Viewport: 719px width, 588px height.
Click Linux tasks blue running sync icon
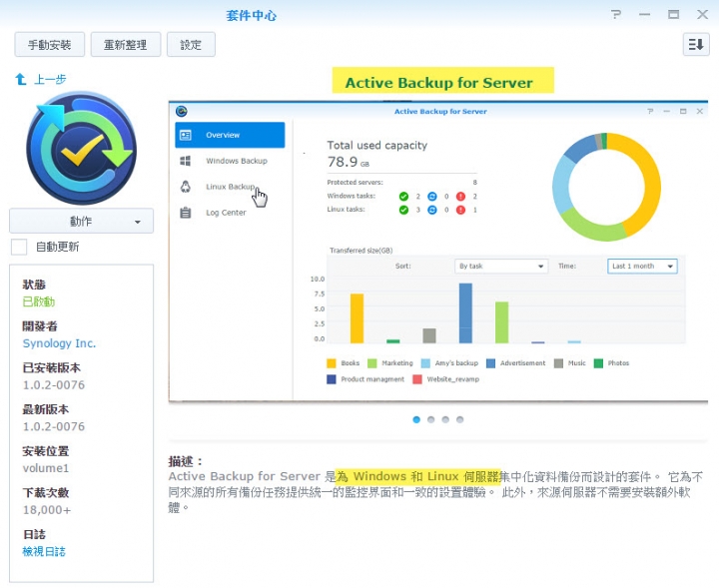pos(432,210)
